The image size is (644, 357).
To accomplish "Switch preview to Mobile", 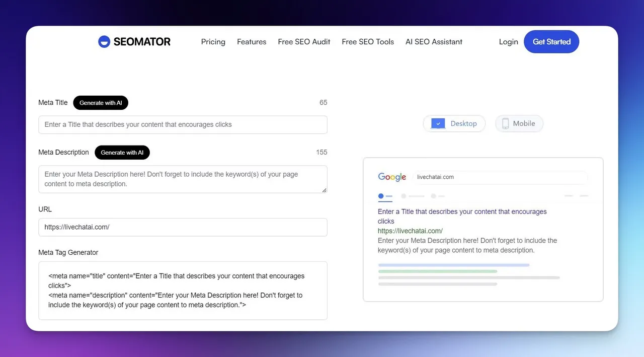I will click(519, 123).
